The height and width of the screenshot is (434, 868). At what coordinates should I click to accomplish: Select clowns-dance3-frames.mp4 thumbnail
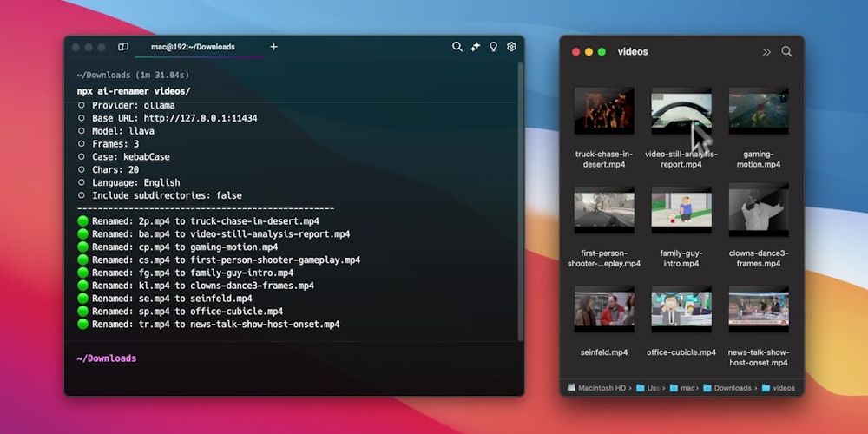click(x=759, y=210)
